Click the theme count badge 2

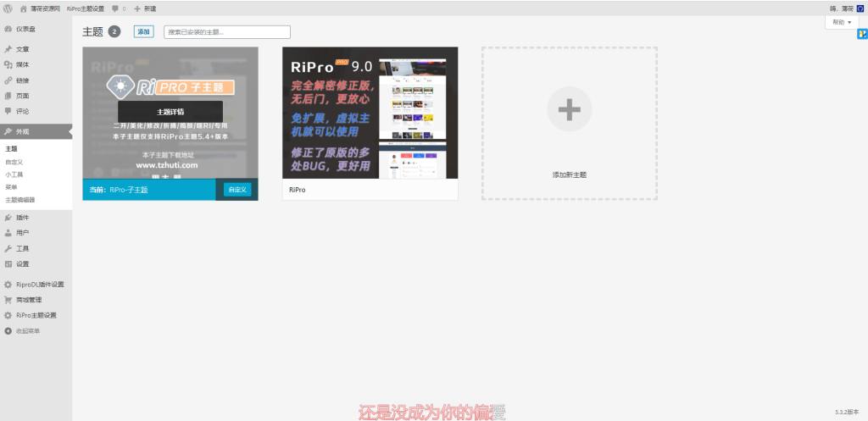click(x=114, y=31)
